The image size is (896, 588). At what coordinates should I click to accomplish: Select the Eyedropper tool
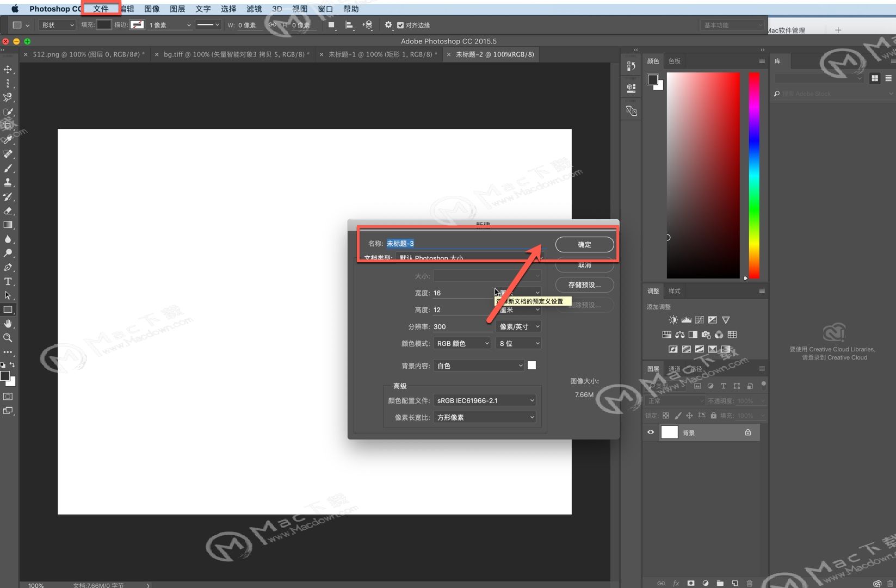click(x=8, y=140)
